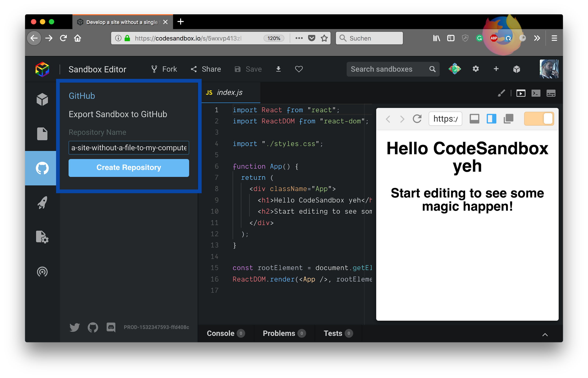
Task: Click the Firefox address bar URL
Action: click(188, 38)
